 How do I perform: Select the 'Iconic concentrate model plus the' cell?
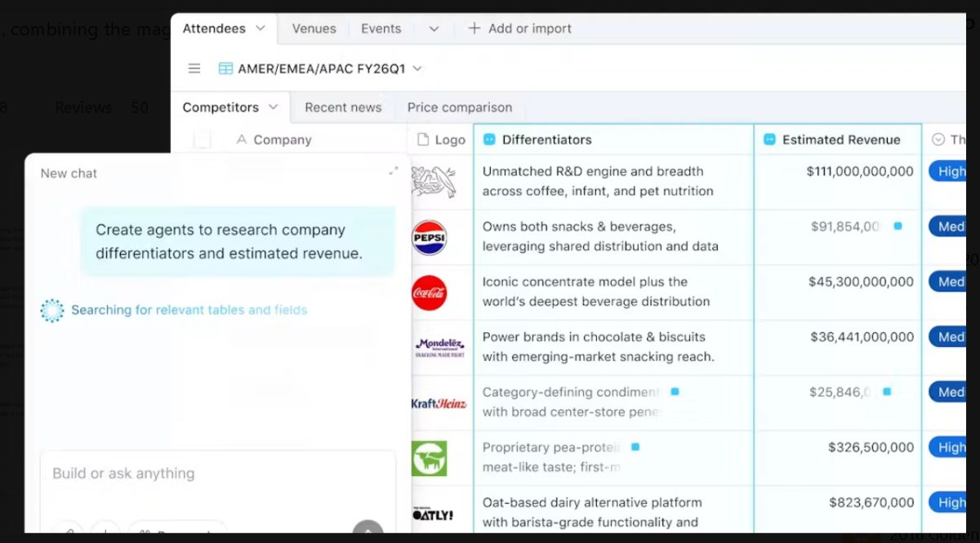(614, 292)
